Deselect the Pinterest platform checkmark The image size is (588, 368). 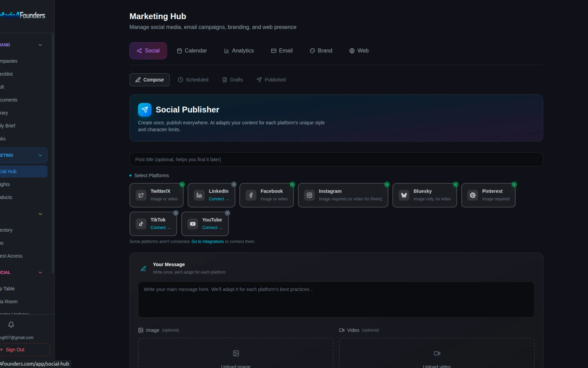[x=514, y=184]
